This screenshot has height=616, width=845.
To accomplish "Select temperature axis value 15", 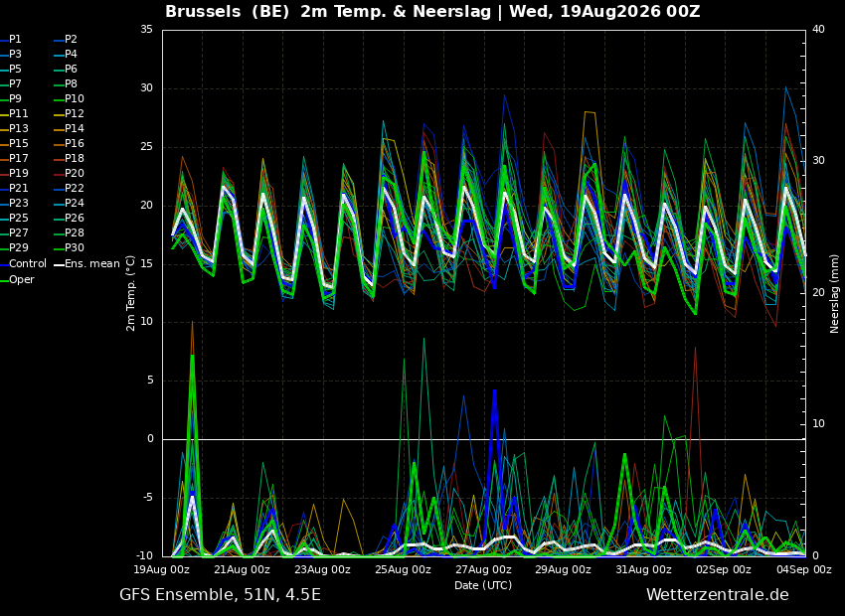I will [146, 264].
